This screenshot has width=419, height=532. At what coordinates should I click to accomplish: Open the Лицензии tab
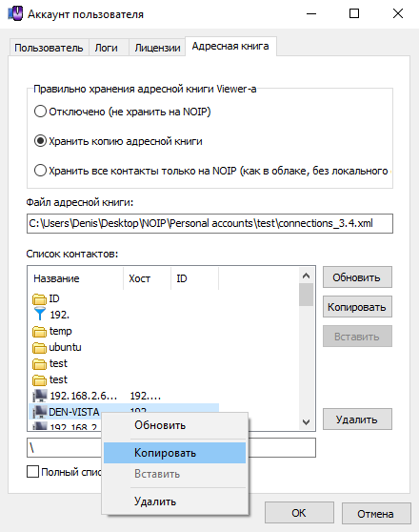pyautogui.click(x=157, y=48)
